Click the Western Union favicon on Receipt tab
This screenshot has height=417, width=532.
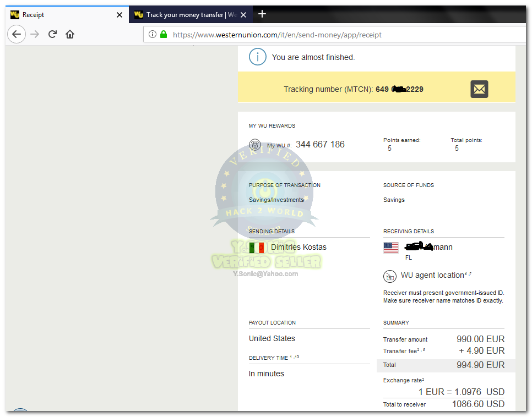coord(14,14)
